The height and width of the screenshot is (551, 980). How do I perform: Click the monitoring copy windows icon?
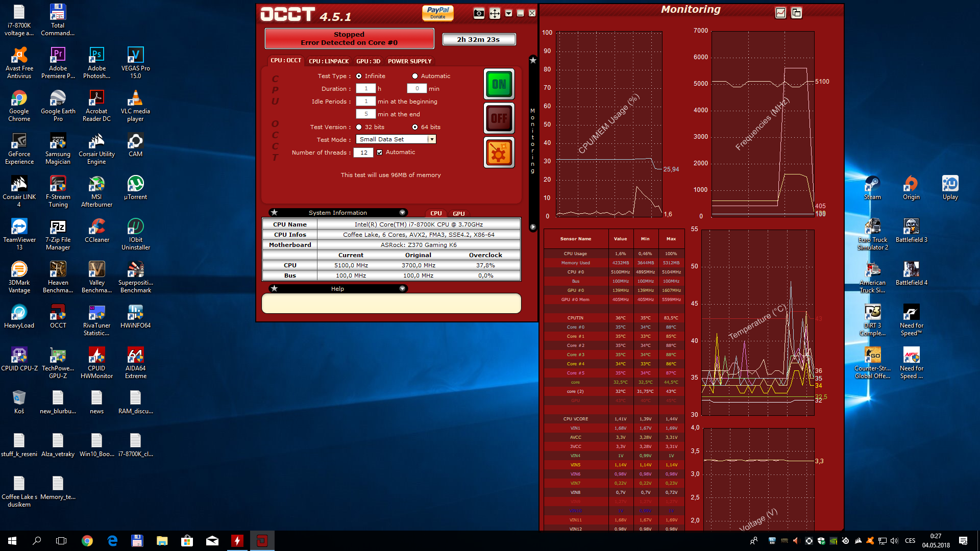click(796, 13)
